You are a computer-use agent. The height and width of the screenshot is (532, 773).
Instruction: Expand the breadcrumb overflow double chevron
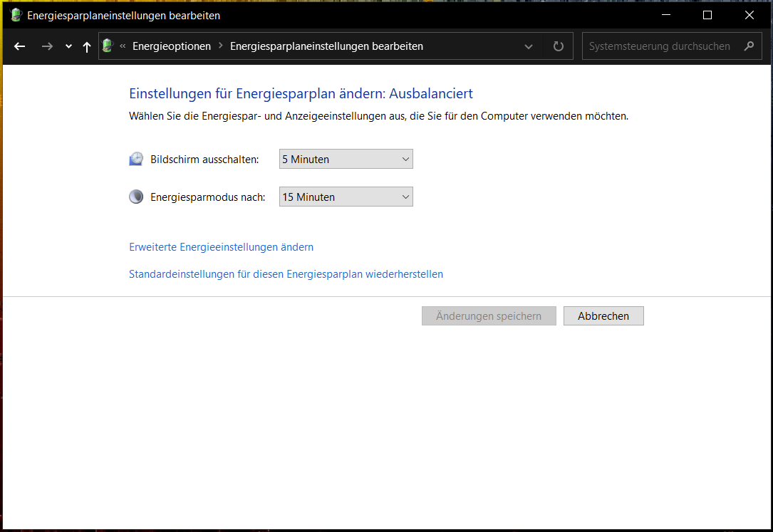[123, 46]
